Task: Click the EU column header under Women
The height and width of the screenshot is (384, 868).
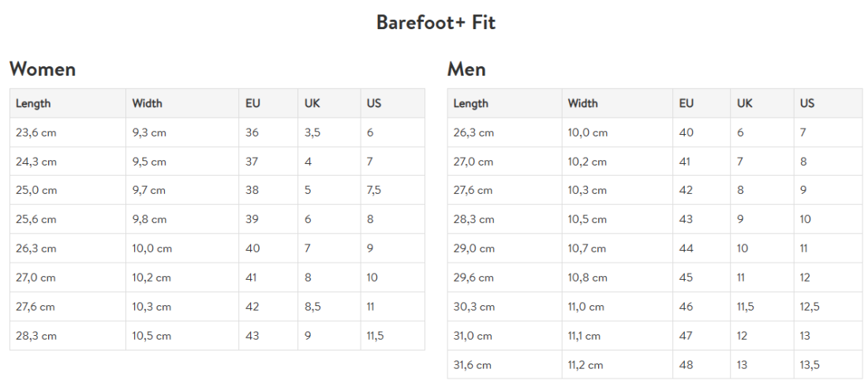Action: (x=253, y=103)
